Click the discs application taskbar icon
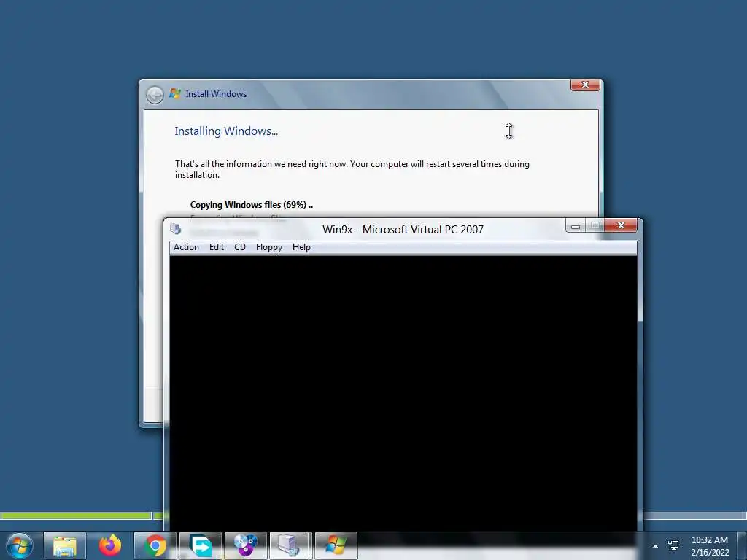 (246, 545)
